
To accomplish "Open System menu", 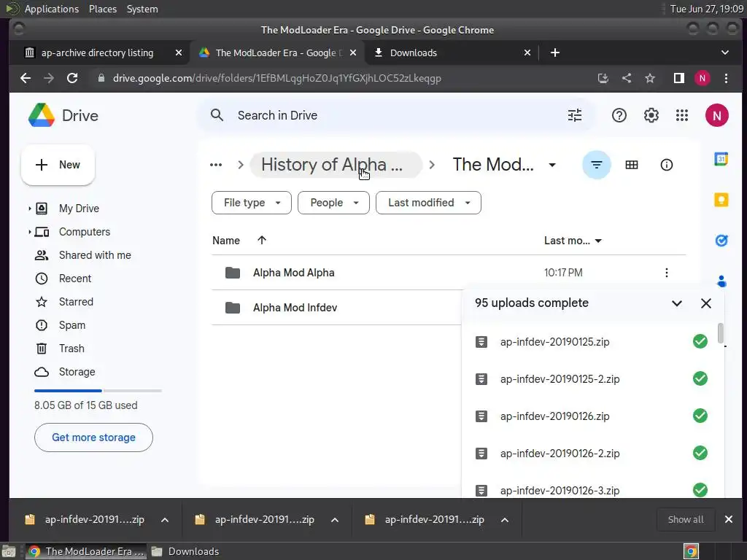I will point(142,9).
